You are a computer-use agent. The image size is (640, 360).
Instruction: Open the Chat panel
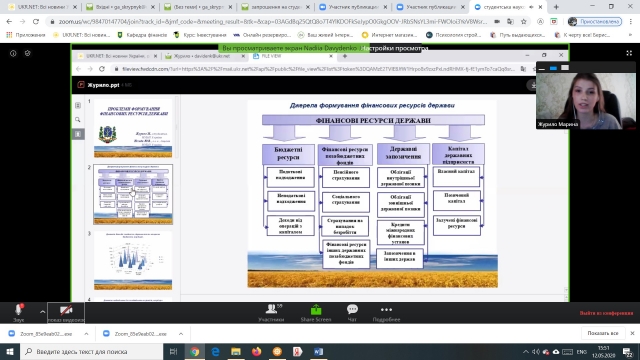click(x=352, y=313)
